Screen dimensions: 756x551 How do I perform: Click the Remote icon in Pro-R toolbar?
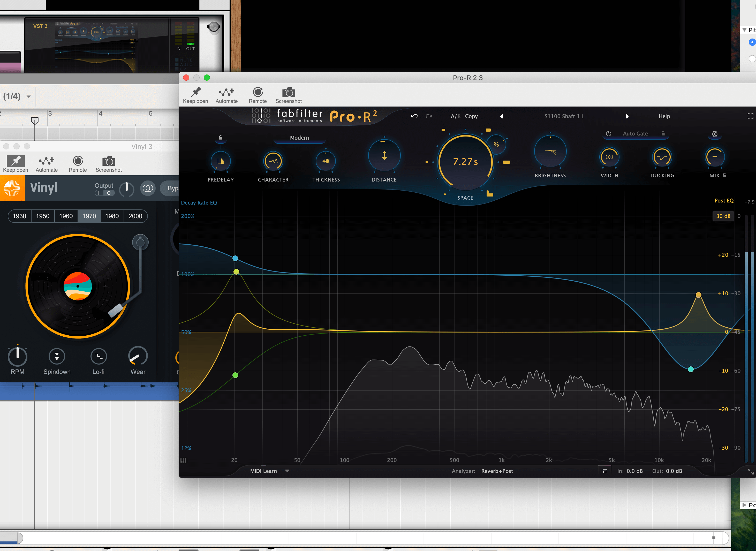[x=258, y=92]
